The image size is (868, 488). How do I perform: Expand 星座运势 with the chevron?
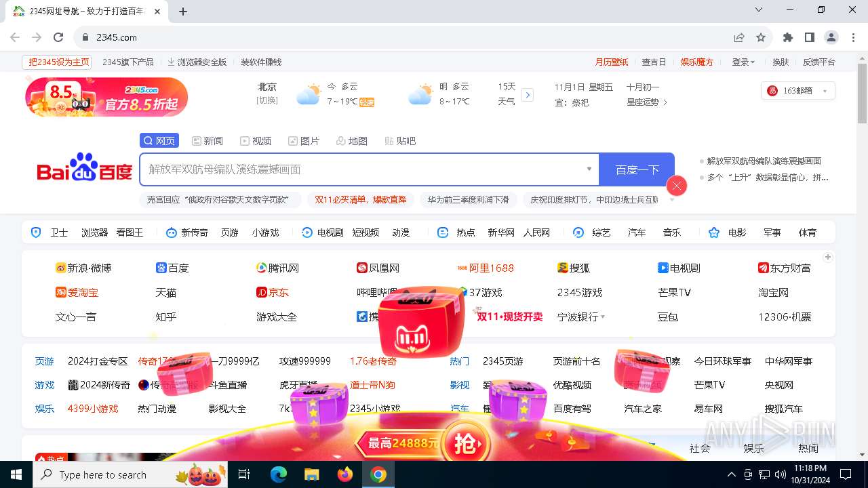[665, 102]
